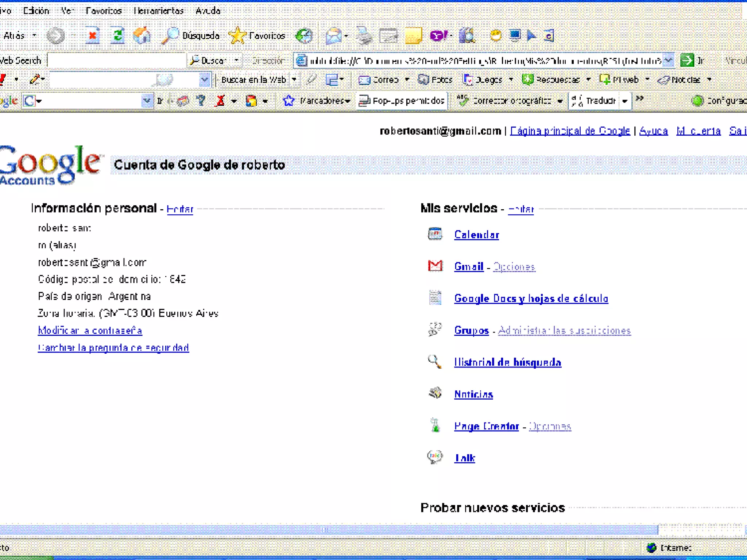Click the Print icon in the toolbar
Image resolution: width=747 pixels, height=560 pixels.
[364, 36]
